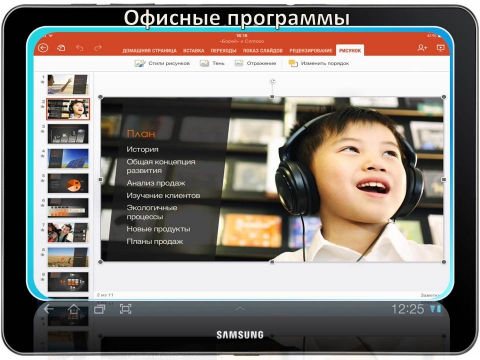Tap Android home button in navigation bar
Screen dimensions: 480x360
[x=74, y=309]
